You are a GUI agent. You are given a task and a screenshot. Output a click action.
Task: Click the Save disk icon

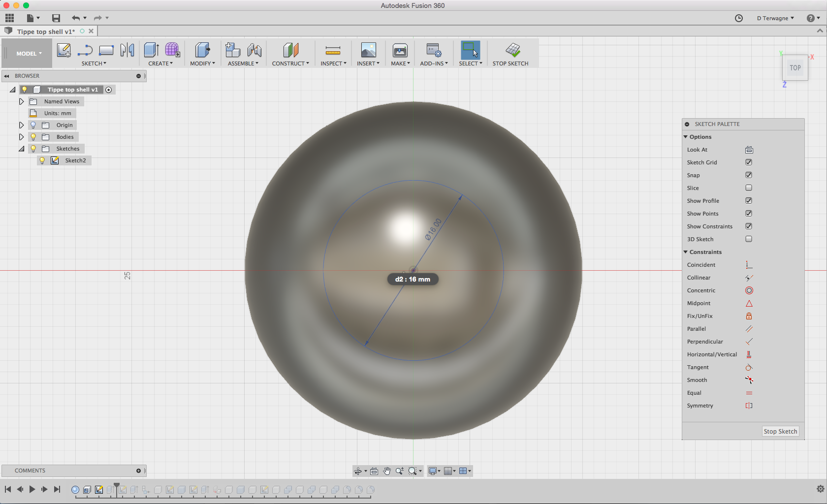[x=56, y=18]
